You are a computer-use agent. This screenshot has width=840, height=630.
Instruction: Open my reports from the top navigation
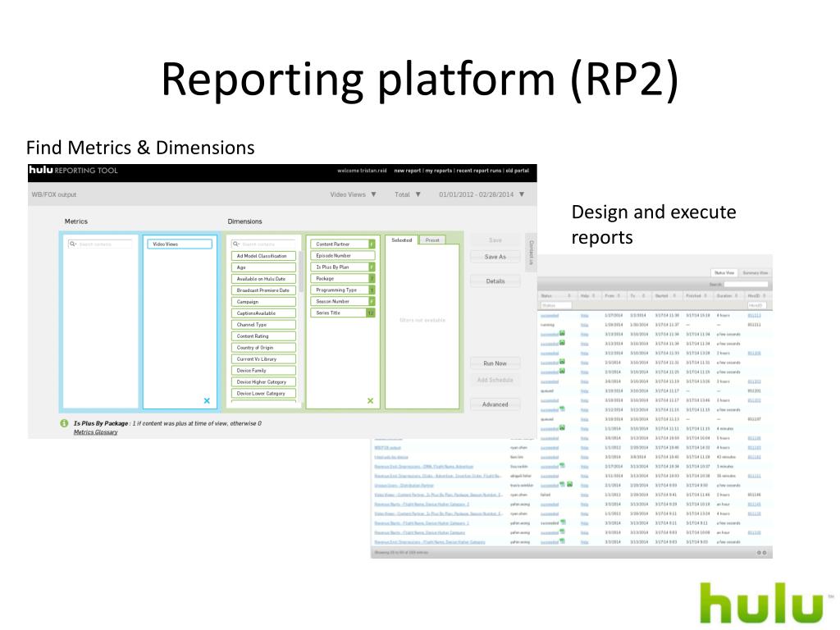pos(439,171)
